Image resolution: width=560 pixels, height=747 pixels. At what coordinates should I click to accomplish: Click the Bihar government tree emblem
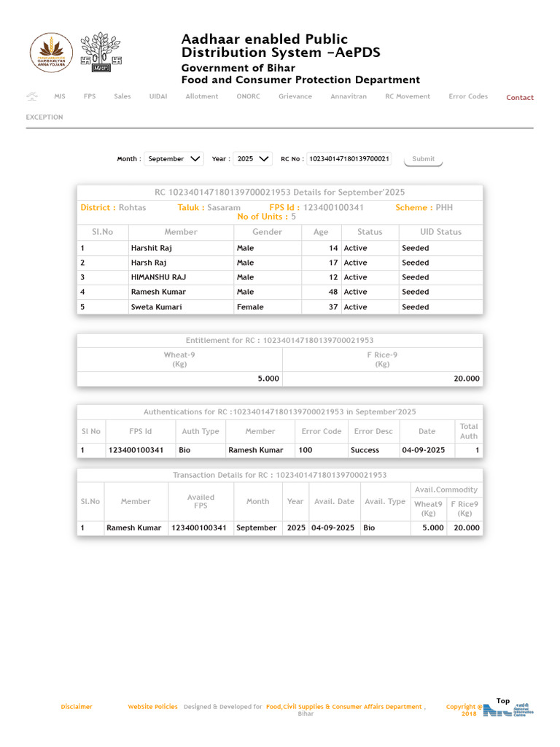[101, 52]
